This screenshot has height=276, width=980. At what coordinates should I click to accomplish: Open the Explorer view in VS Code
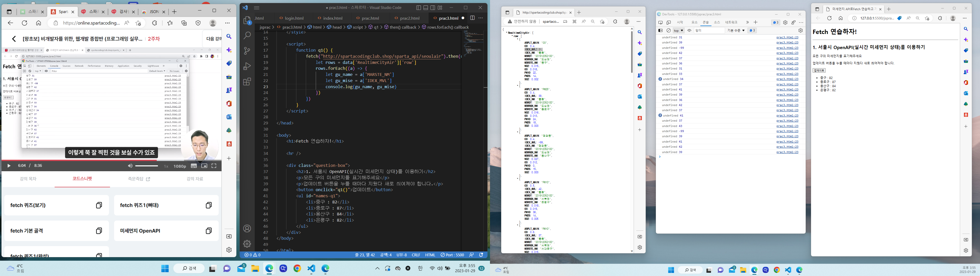[x=247, y=21]
